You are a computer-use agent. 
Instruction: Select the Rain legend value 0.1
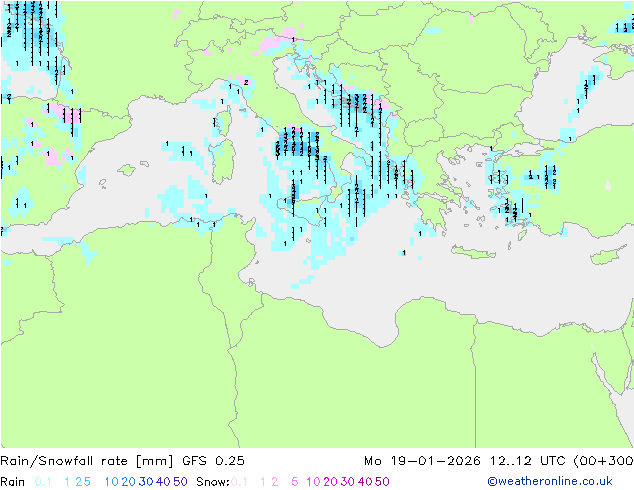[x=43, y=482]
